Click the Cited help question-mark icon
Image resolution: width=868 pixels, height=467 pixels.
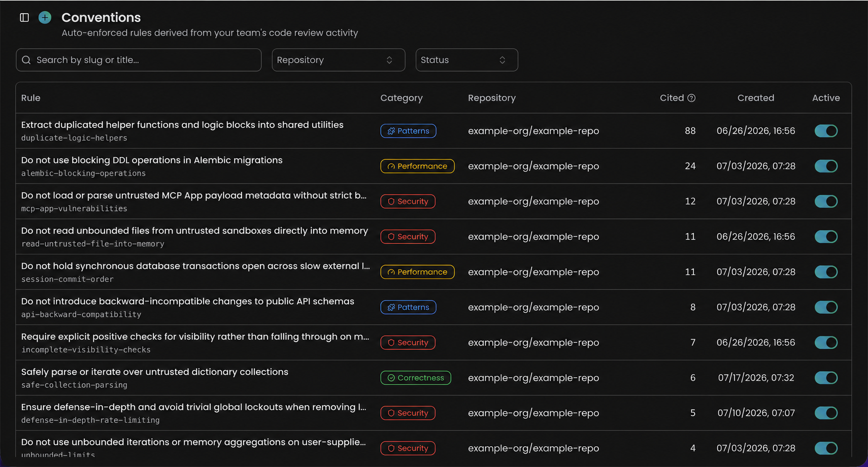(691, 98)
